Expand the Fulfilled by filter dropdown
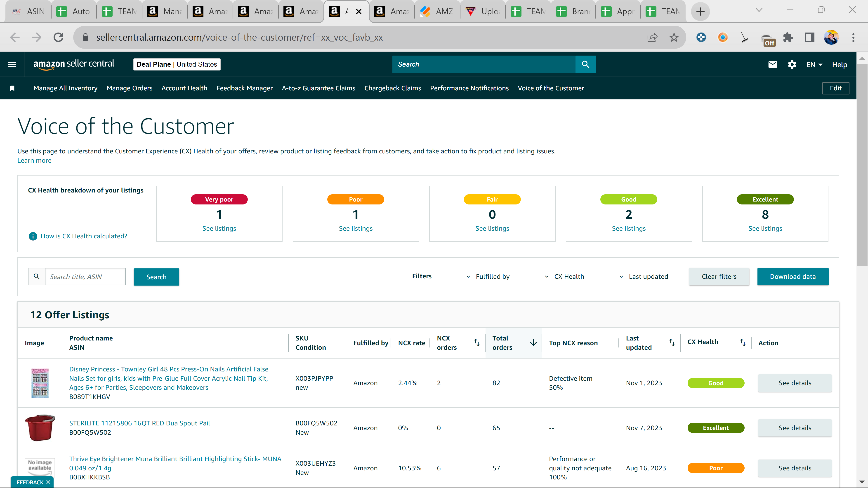Screen dimensions: 868x488 pyautogui.click(x=488, y=277)
